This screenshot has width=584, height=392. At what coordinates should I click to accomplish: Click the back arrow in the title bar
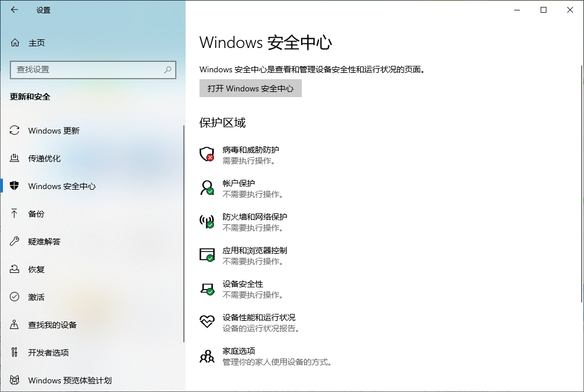(x=14, y=10)
